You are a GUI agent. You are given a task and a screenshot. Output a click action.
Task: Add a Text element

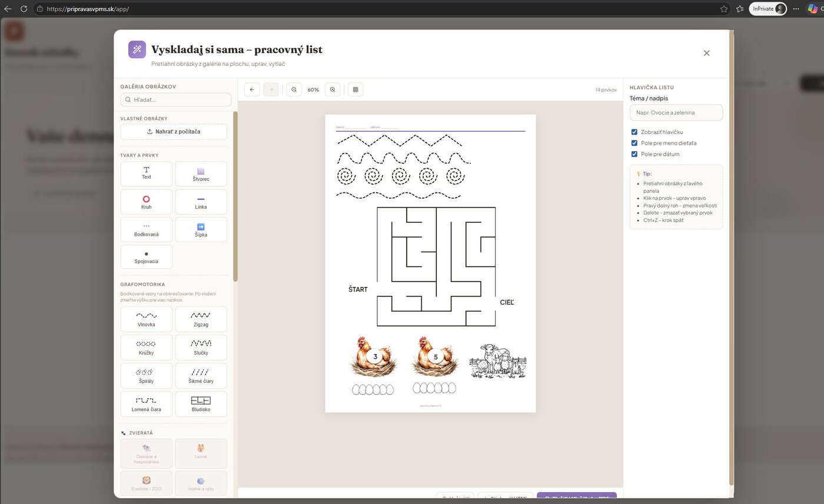[147, 173]
